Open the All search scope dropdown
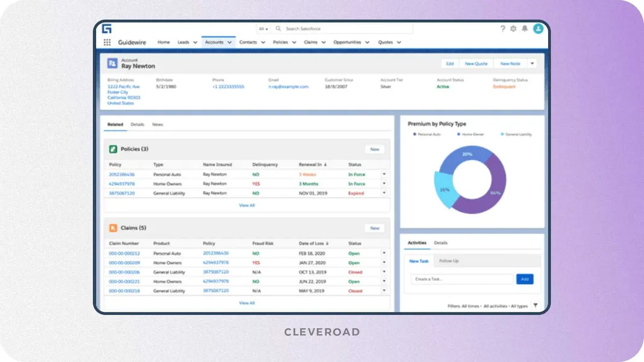 click(263, 29)
